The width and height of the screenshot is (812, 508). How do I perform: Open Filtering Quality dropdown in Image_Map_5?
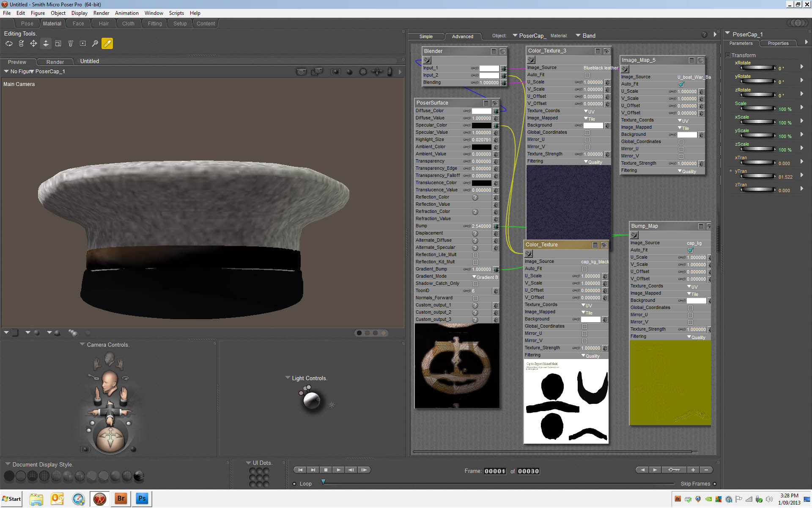pyautogui.click(x=687, y=171)
